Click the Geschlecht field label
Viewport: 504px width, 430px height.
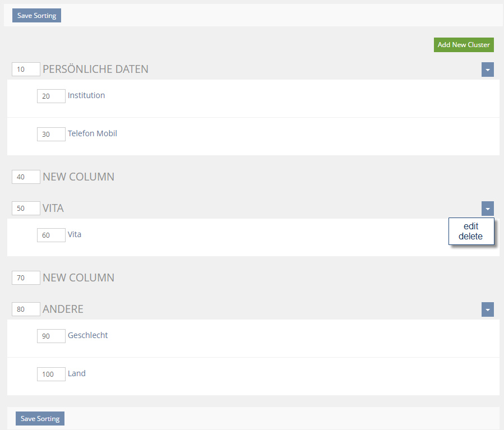88,335
